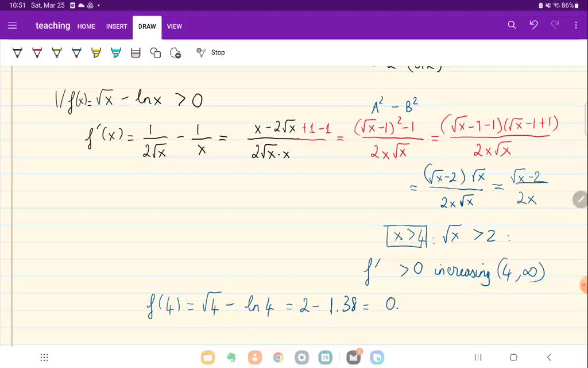Open the more options menu
This screenshot has width=588, height=368.
576,26
